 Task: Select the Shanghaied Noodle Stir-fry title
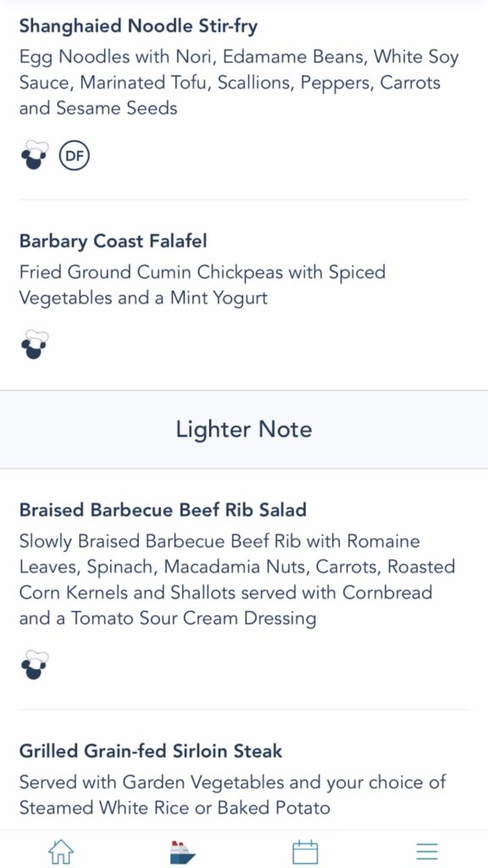click(138, 26)
